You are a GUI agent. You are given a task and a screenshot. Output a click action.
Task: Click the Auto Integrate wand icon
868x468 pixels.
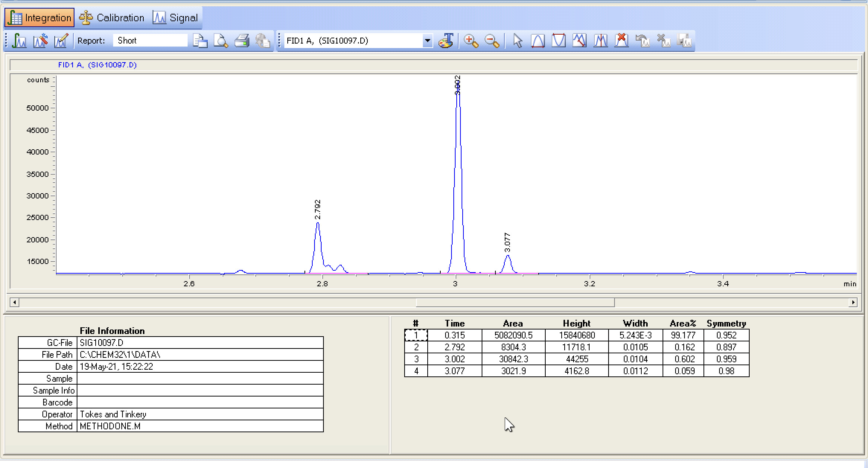(x=40, y=41)
